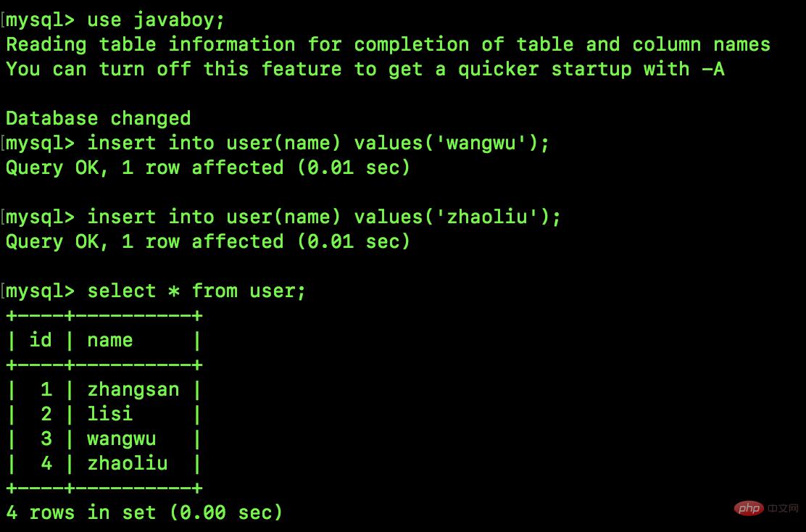Click the 'Database changed' message line
806x532 pixels.
(99, 118)
